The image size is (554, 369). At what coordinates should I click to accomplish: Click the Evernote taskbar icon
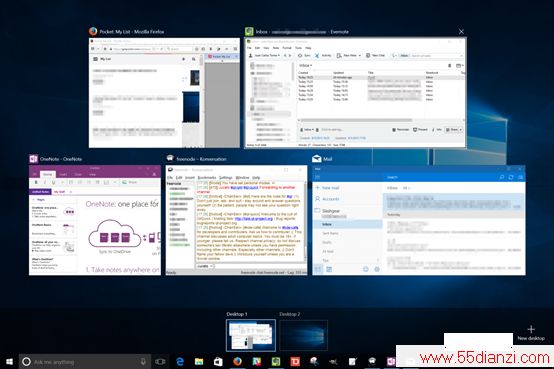tap(276, 361)
